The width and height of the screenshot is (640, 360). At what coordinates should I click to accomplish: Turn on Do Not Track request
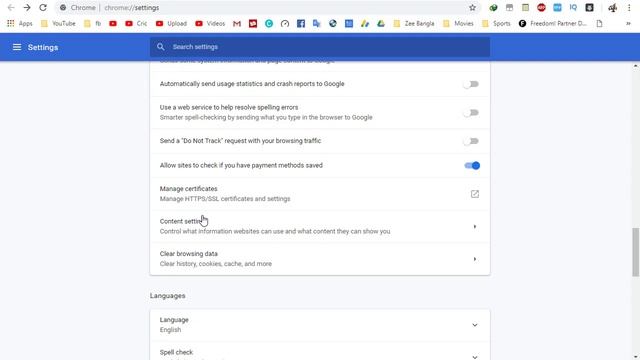471,141
